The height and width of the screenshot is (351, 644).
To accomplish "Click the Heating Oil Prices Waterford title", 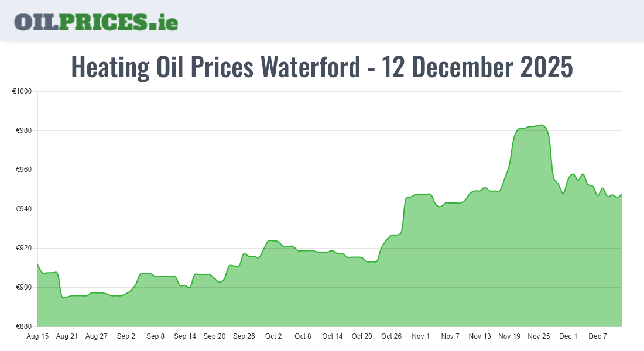I will 321,67.
